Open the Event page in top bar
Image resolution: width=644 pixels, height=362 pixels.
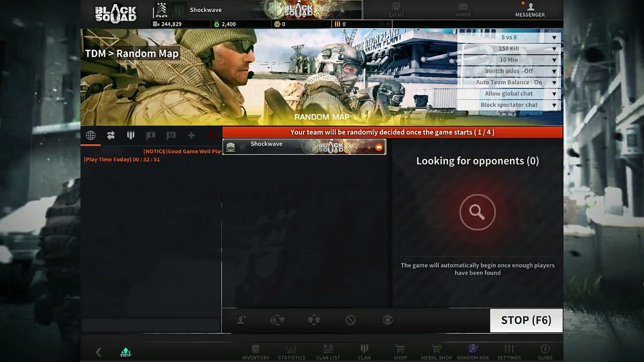[x=396, y=10]
